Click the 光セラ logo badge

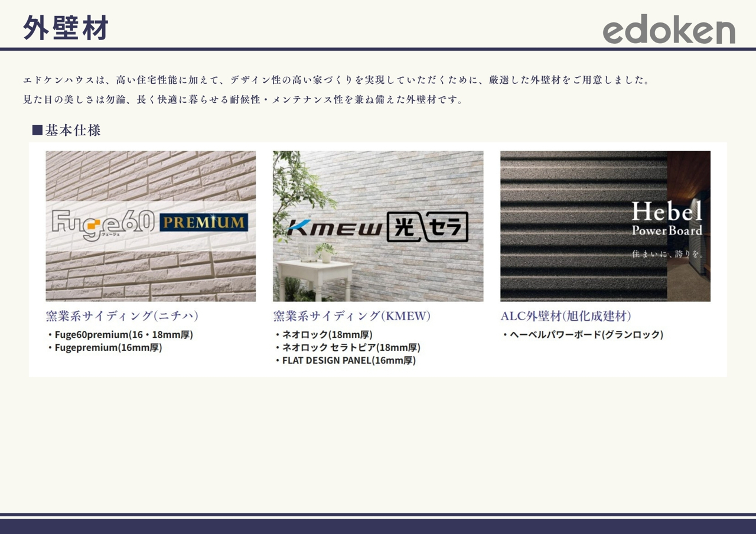click(428, 227)
